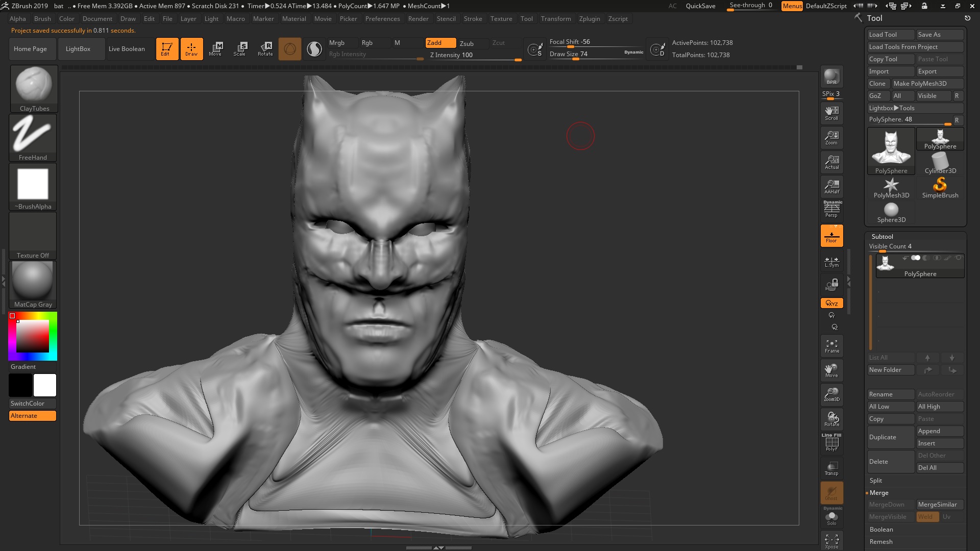Image resolution: width=980 pixels, height=551 pixels.
Task: Set canvas to Actual size icon
Action: 831,162
